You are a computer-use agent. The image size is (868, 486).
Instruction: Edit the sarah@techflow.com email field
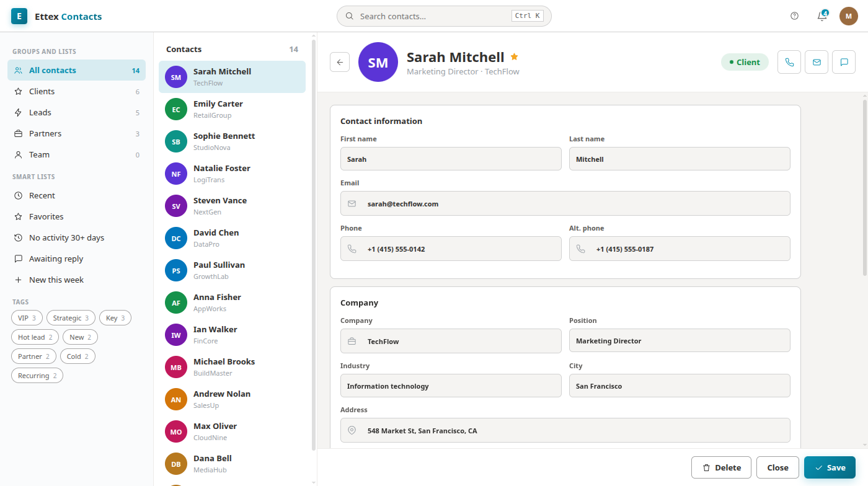click(565, 203)
